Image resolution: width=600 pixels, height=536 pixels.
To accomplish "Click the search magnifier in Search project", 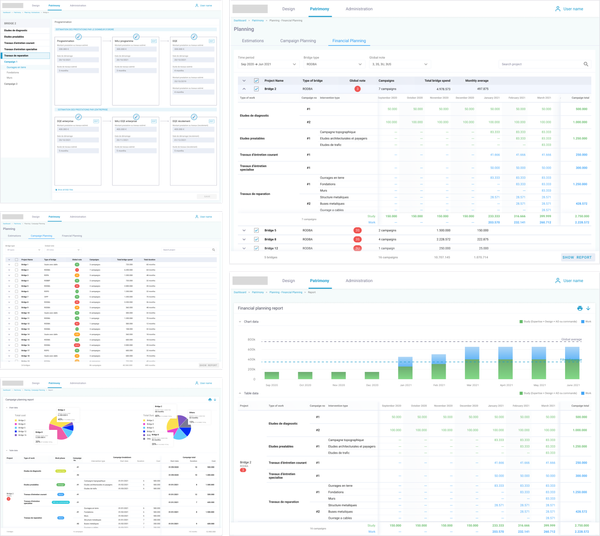I will point(588,64).
